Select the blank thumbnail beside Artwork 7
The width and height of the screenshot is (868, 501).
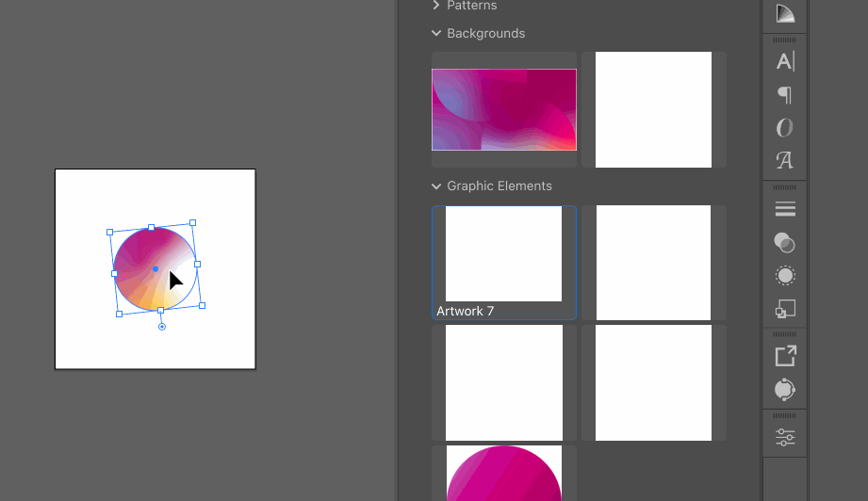pos(653,263)
